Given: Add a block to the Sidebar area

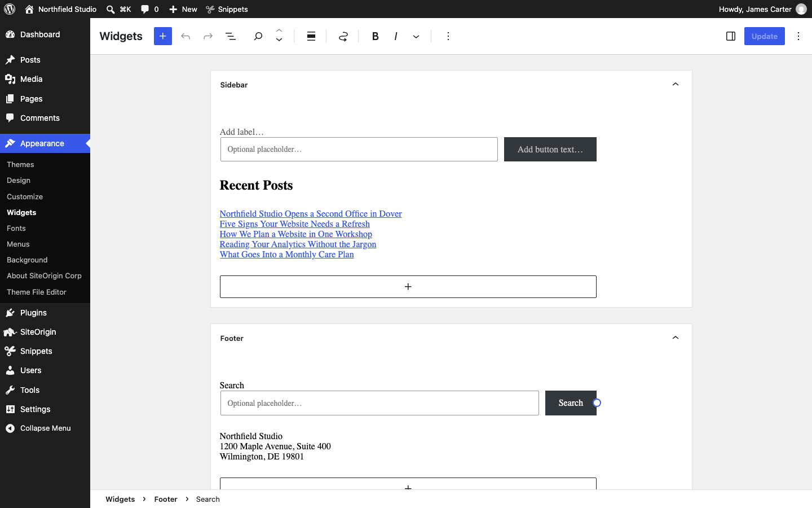Looking at the screenshot, I should (x=408, y=287).
